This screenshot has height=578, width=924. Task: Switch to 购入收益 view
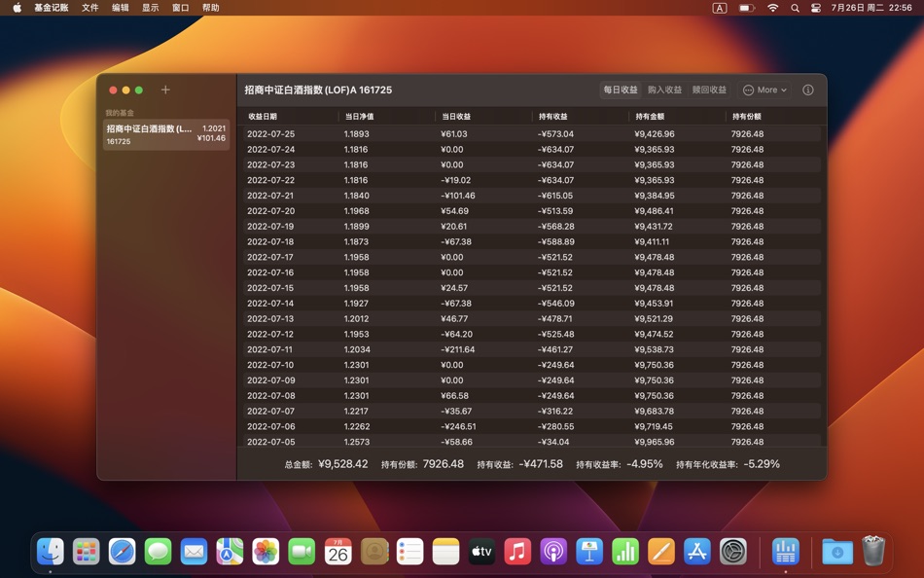(664, 90)
